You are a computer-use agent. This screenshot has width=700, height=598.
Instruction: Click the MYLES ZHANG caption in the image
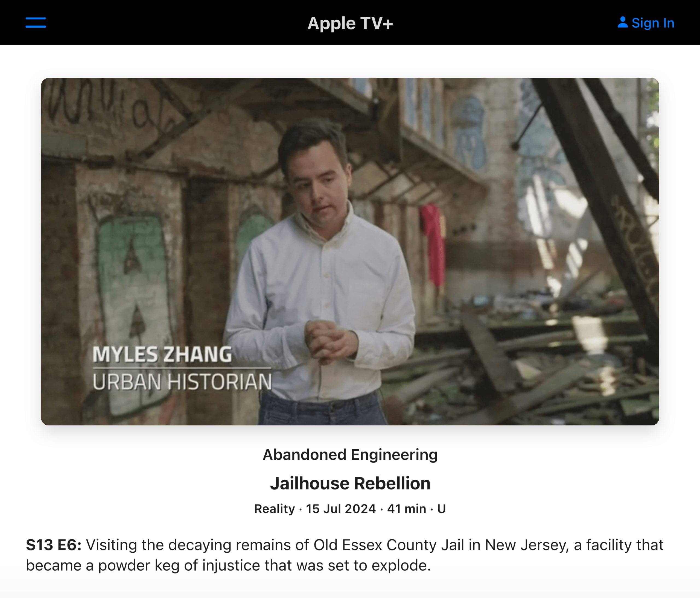pyautogui.click(x=162, y=354)
